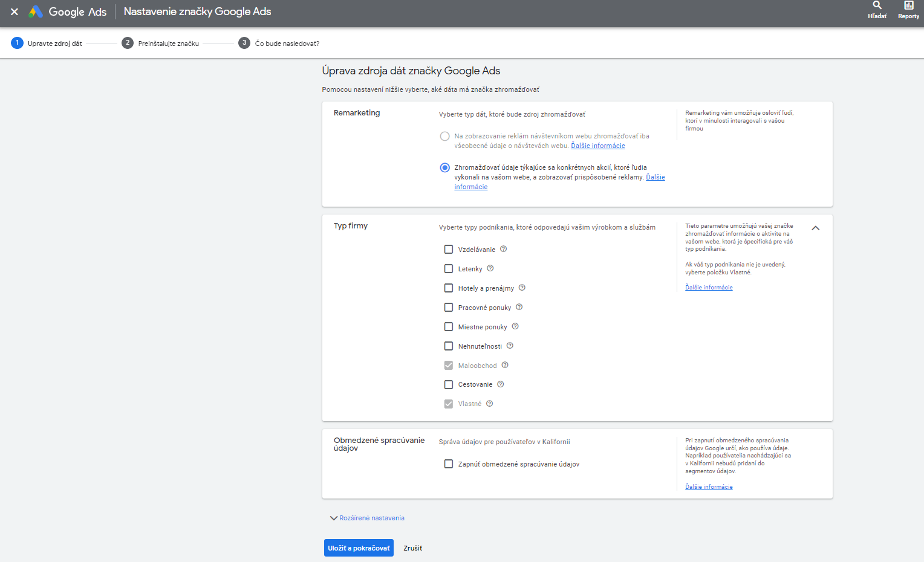Viewport: 924px width, 562px height.
Task: Select the specific actions data radio option
Action: (445, 167)
